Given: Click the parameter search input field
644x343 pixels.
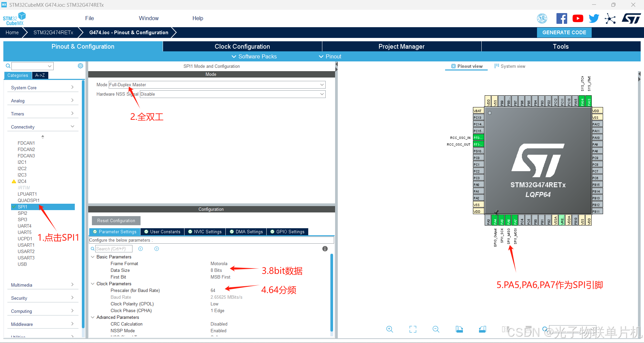Looking at the screenshot, I should (114, 249).
